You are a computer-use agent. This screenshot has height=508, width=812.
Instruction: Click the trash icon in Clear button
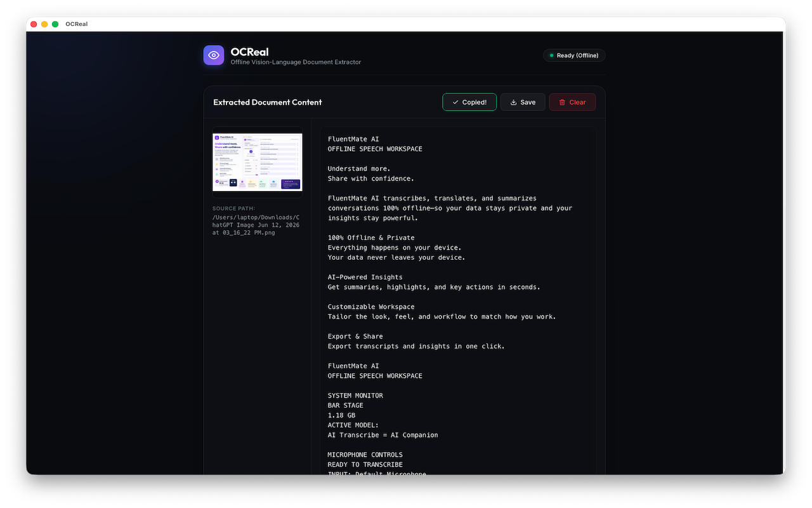pyautogui.click(x=562, y=102)
